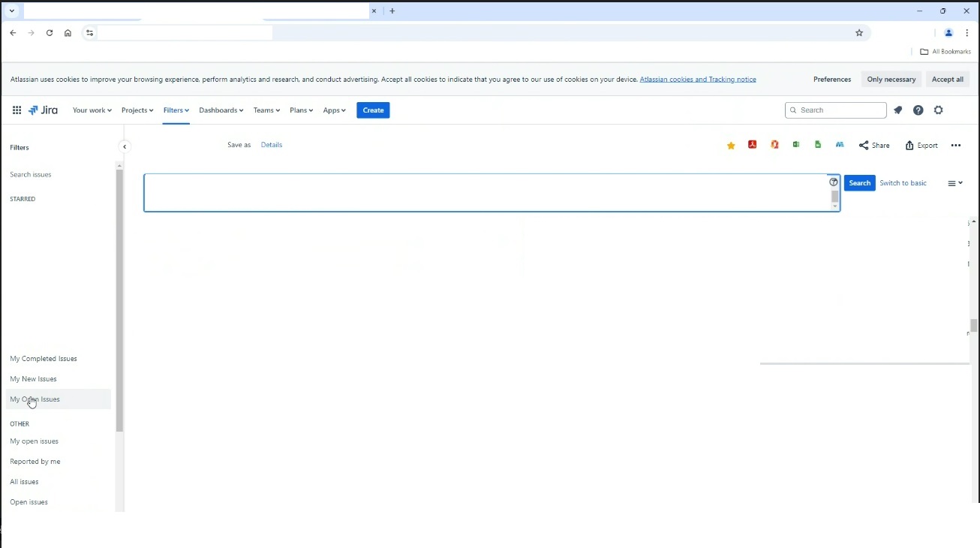The width and height of the screenshot is (980, 548).
Task: Expand the Filters menu
Action: 176,110
